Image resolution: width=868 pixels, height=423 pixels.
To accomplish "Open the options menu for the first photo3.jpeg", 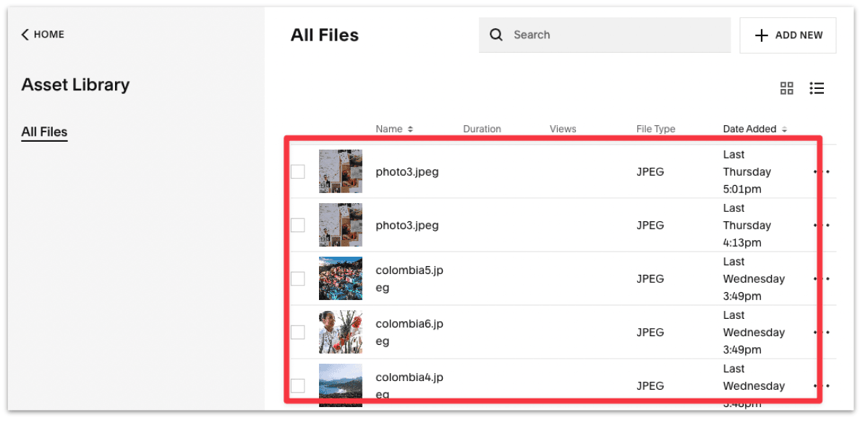I will click(x=821, y=171).
